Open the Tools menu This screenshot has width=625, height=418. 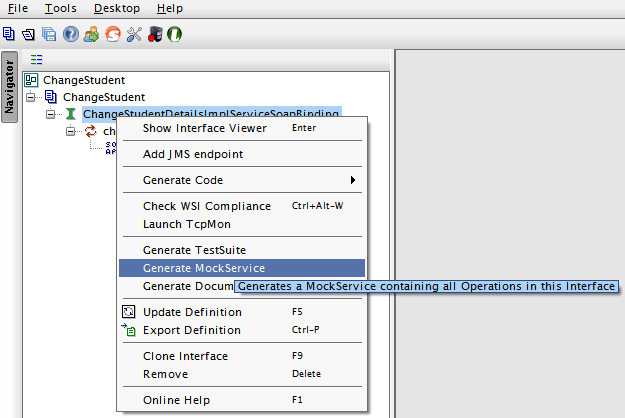[x=60, y=8]
